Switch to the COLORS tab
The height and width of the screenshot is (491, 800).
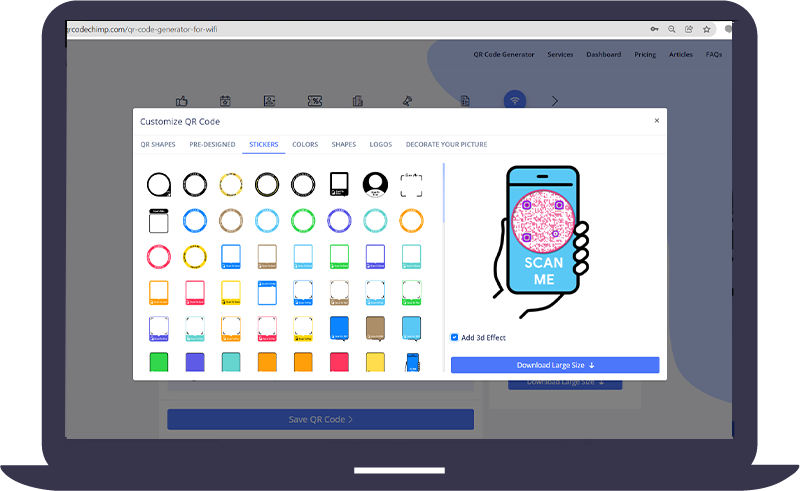point(305,144)
